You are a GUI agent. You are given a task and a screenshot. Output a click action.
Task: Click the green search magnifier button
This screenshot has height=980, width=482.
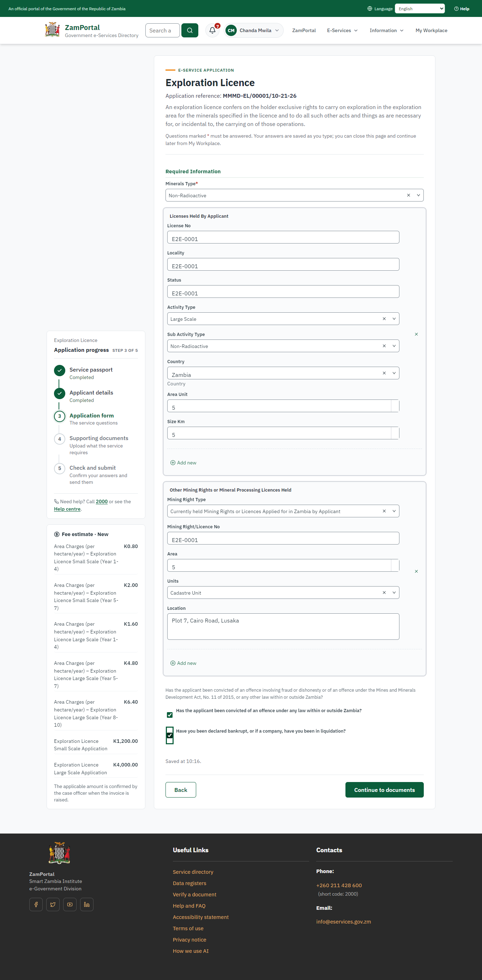pos(189,30)
